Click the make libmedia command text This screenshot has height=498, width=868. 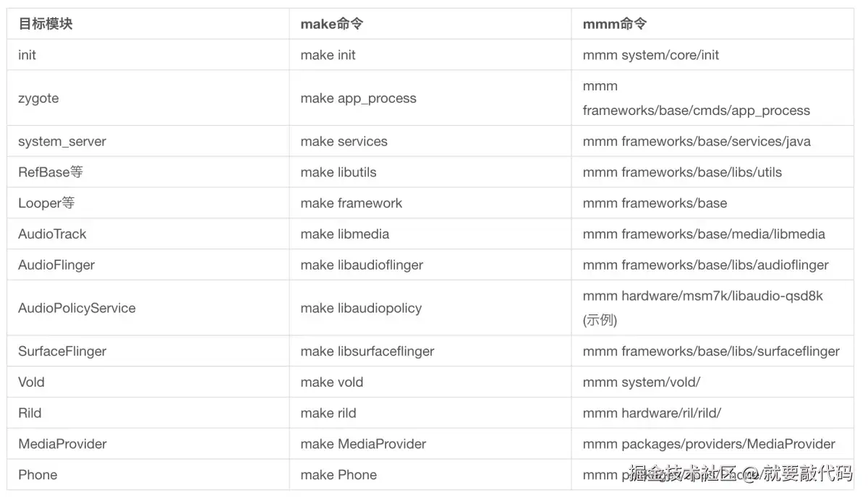[x=344, y=234]
